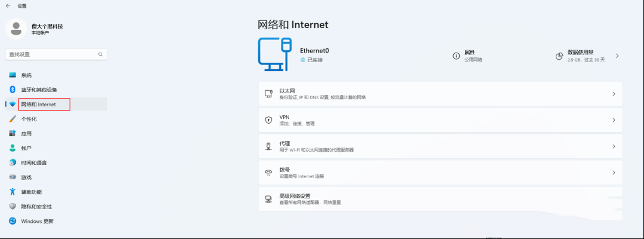Click the 已连接 status text
This screenshot has width=644, height=239.
(315, 60)
